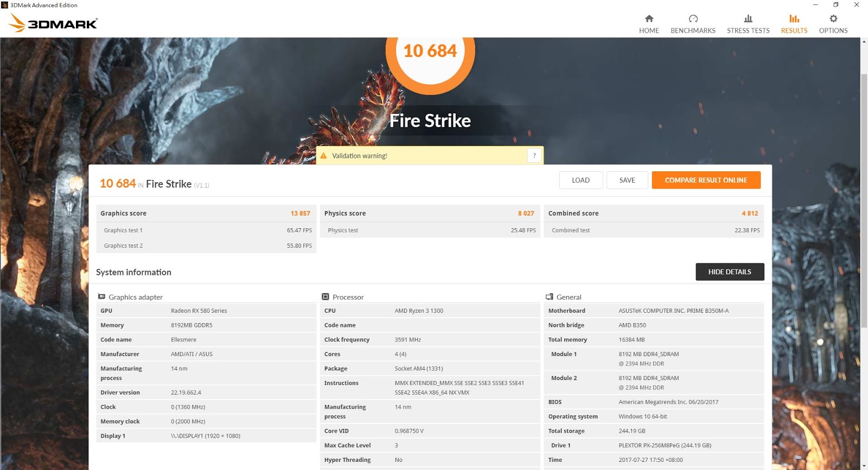
Task: Click the Processor section chip icon
Action: [325, 297]
